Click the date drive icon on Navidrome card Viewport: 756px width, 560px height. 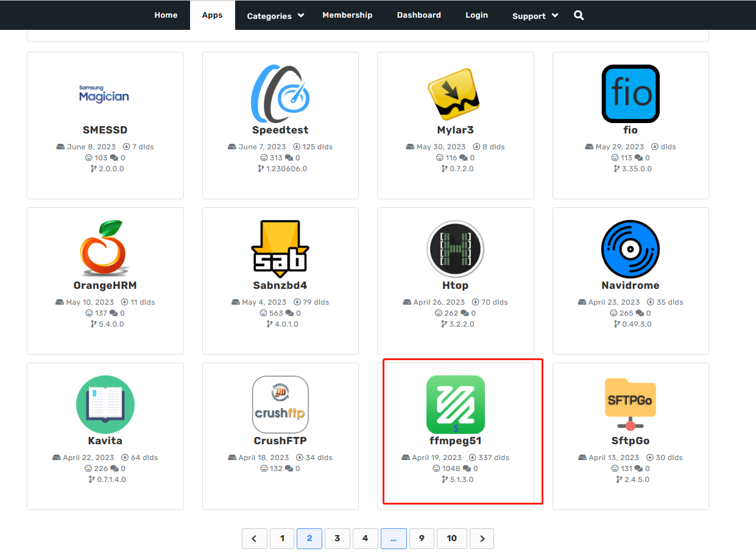point(582,302)
